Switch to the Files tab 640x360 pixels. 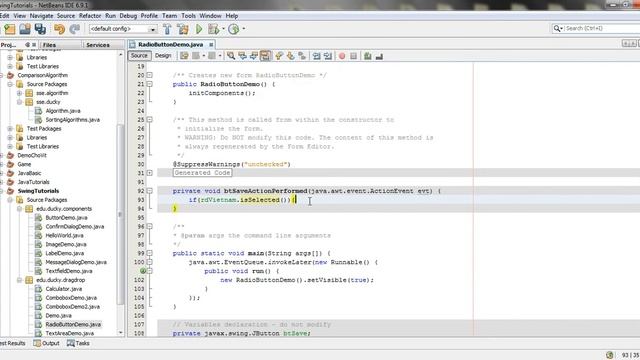(49, 45)
